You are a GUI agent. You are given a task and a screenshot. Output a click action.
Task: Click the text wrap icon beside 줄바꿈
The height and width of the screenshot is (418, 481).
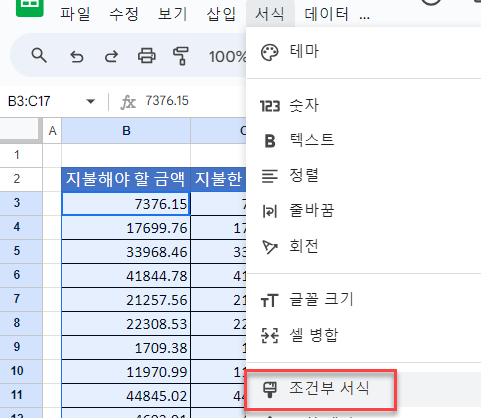pos(270,211)
